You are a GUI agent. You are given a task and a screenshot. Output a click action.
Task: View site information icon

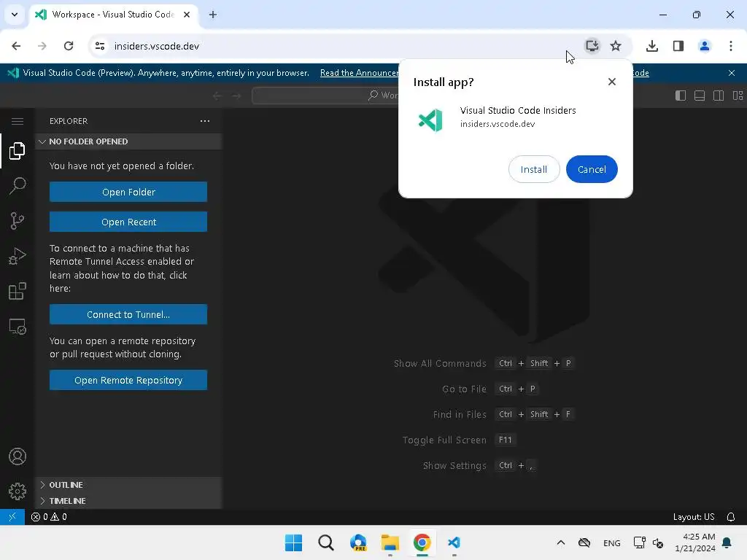click(x=100, y=46)
